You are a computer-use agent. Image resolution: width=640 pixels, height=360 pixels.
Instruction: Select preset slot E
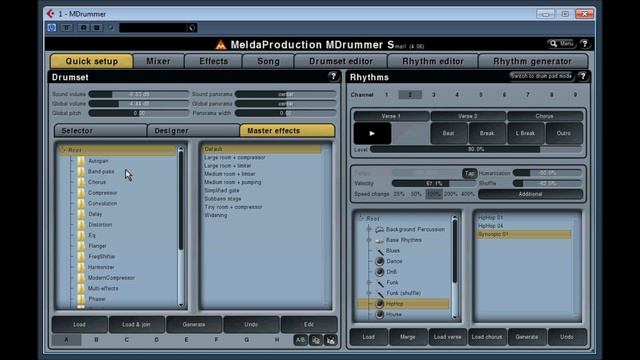coord(187,340)
